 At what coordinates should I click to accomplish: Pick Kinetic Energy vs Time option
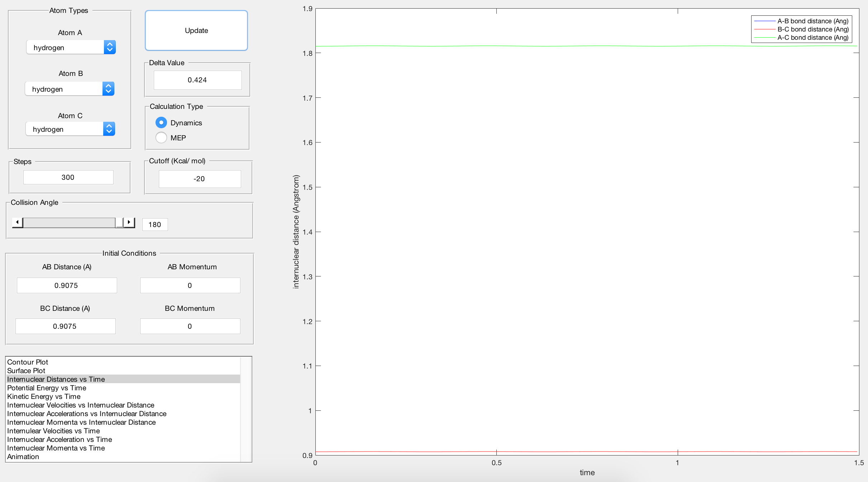point(44,396)
